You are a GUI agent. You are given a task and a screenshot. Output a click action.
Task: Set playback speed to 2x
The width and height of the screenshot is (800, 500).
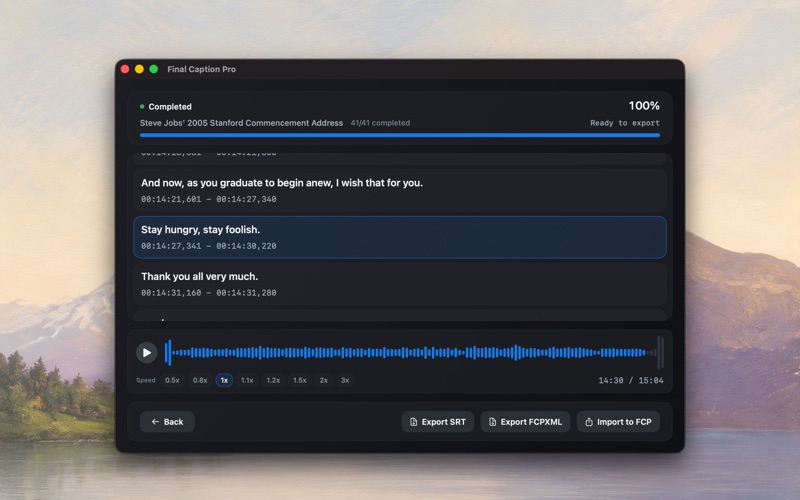coord(323,380)
